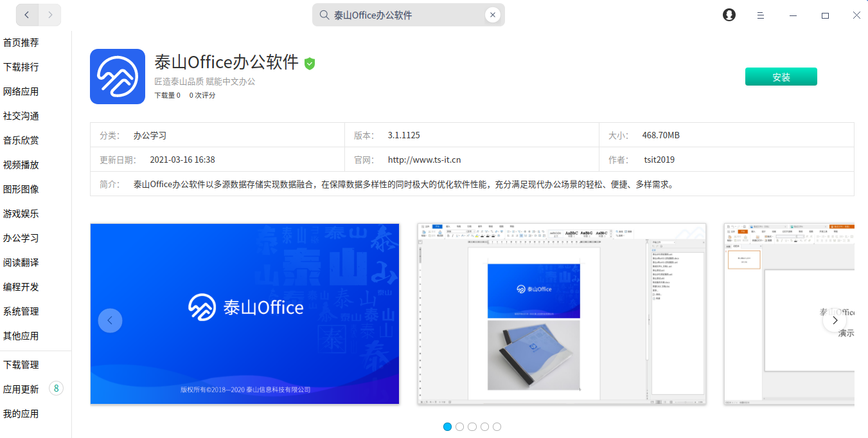The height and width of the screenshot is (438, 868).
Task: Select the fifth carousel page dot
Action: 497,426
